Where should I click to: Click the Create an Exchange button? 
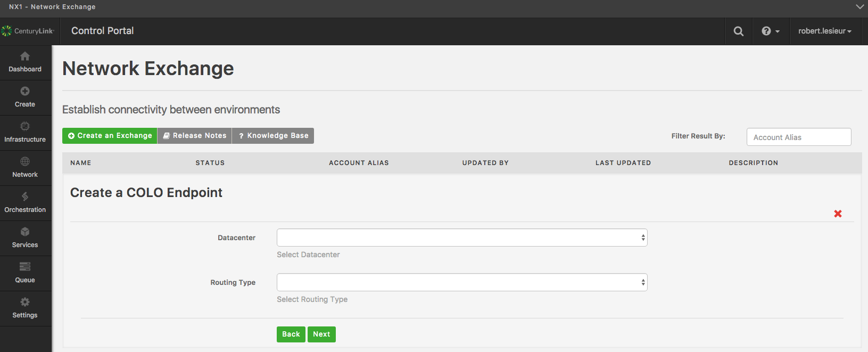tap(110, 136)
